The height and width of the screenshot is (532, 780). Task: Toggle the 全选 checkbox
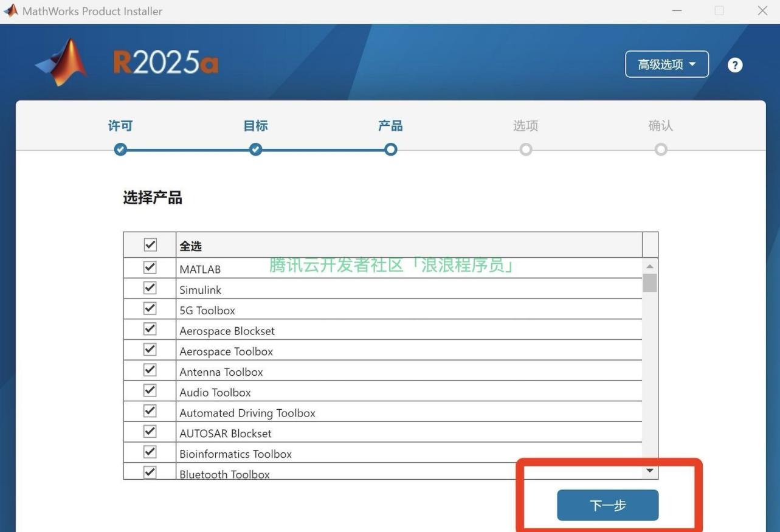coord(150,244)
